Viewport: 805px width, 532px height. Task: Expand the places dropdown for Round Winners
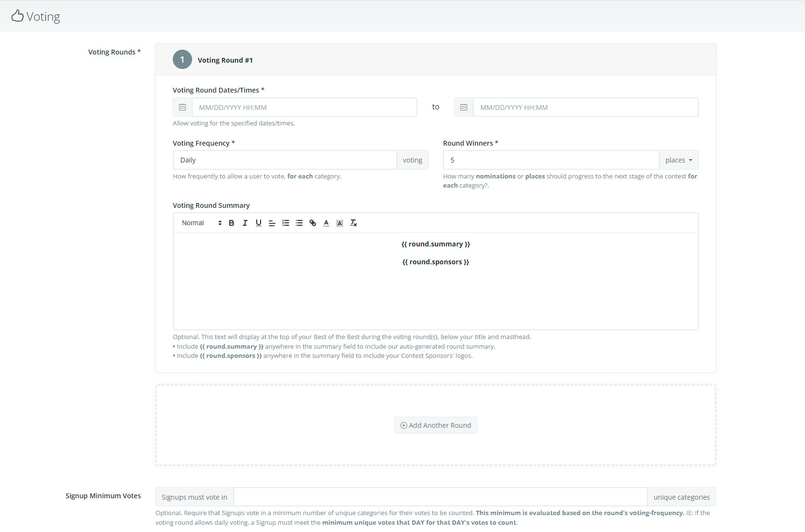679,160
